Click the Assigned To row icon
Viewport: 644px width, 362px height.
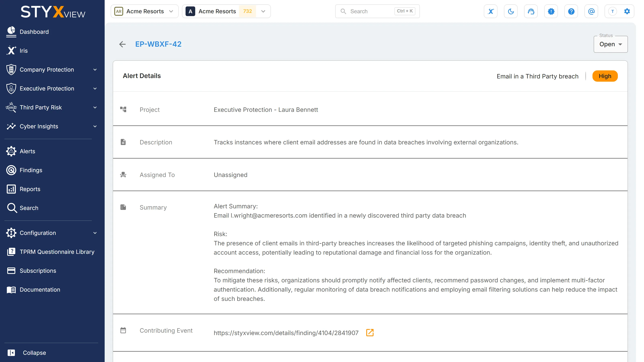(x=123, y=175)
